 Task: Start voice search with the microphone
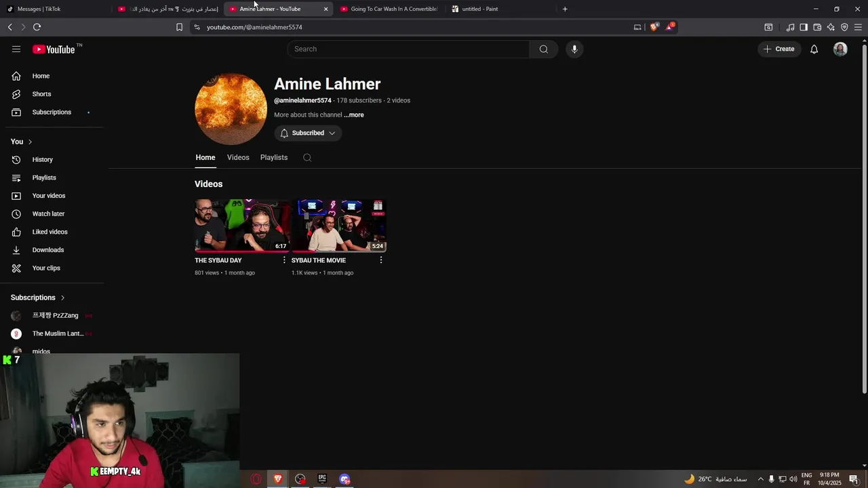click(574, 49)
